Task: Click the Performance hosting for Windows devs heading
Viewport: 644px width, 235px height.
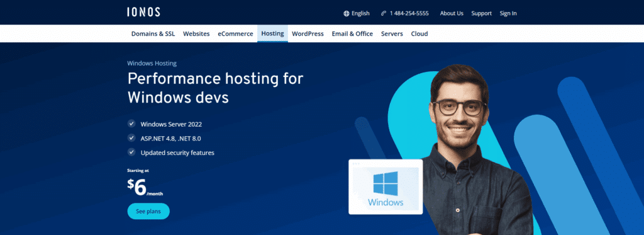Action: 215,88
